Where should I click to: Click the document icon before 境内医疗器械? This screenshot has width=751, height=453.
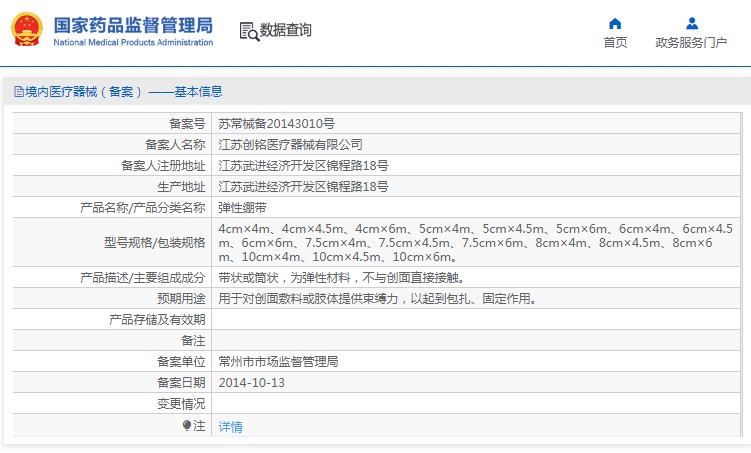19,91
